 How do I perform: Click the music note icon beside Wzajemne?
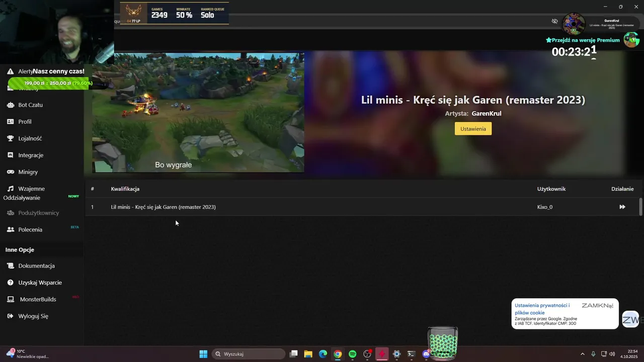tap(10, 189)
